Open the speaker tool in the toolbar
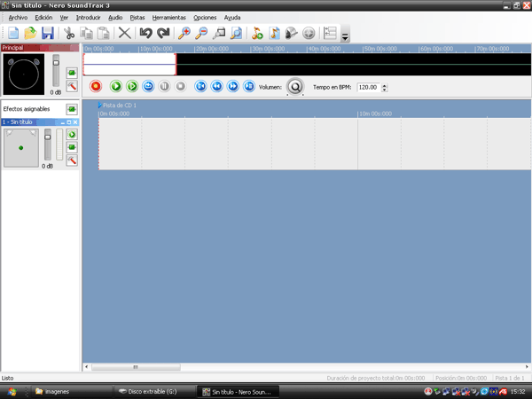This screenshot has width=532, height=399. point(292,34)
